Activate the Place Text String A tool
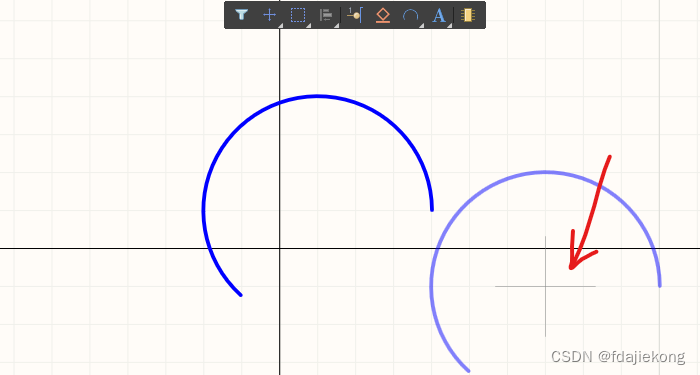Viewport: 700px width, 375px height. click(439, 16)
